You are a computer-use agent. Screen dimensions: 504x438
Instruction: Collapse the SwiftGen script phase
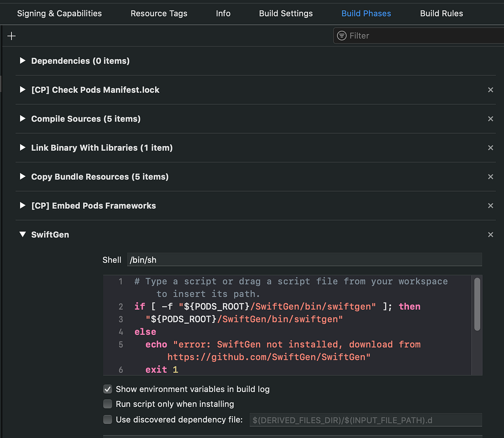(x=22, y=234)
